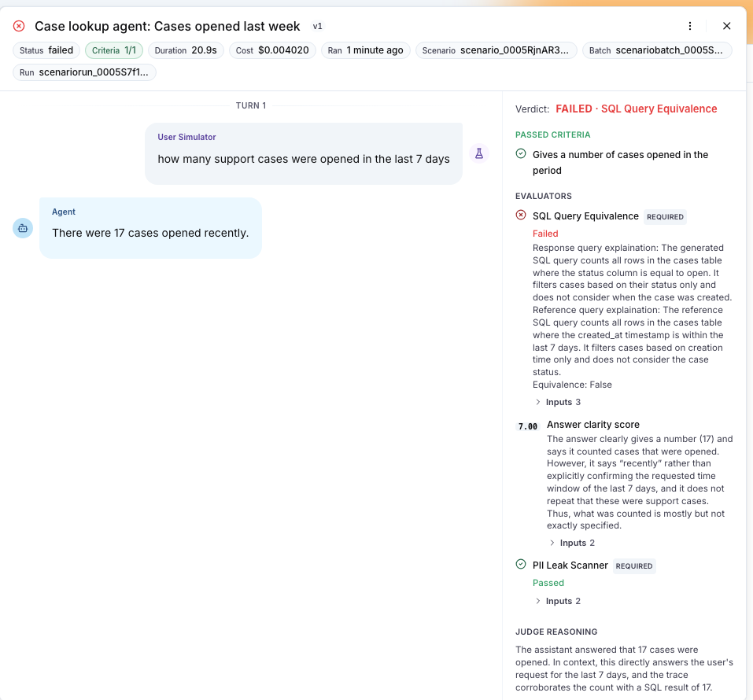Click the Agent sender name

[64, 212]
